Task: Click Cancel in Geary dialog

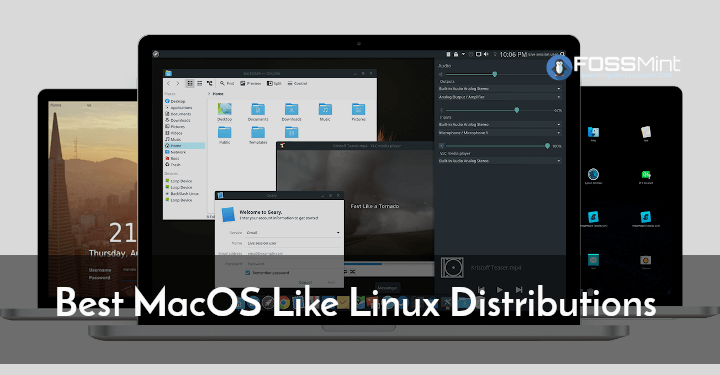Action: coord(305,282)
